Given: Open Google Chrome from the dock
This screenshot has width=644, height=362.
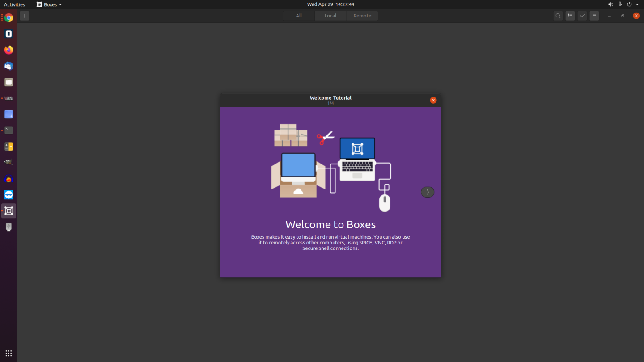Looking at the screenshot, I should 8,18.
